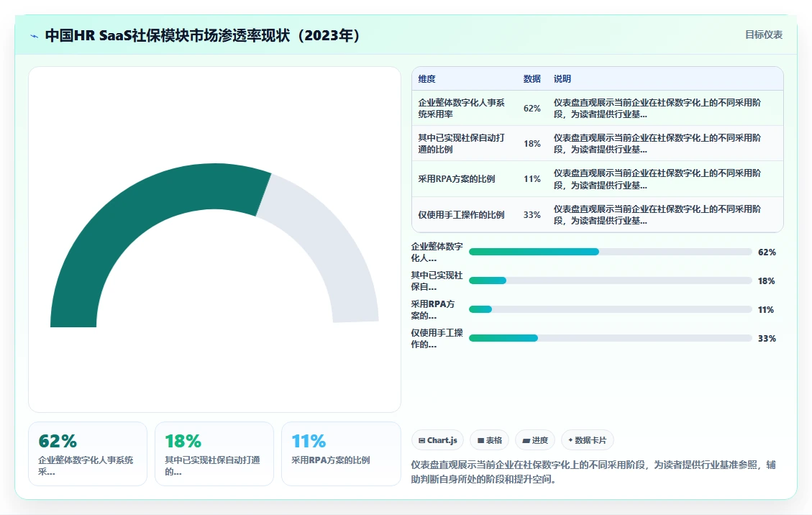Click the 62% progress bar for 企业整体数字化
The image size is (812, 515).
click(x=610, y=252)
